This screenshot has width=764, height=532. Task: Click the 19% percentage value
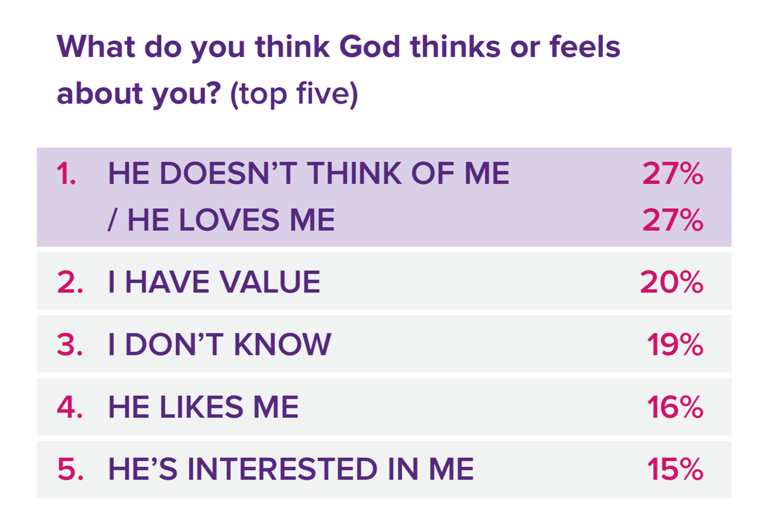coord(675,345)
